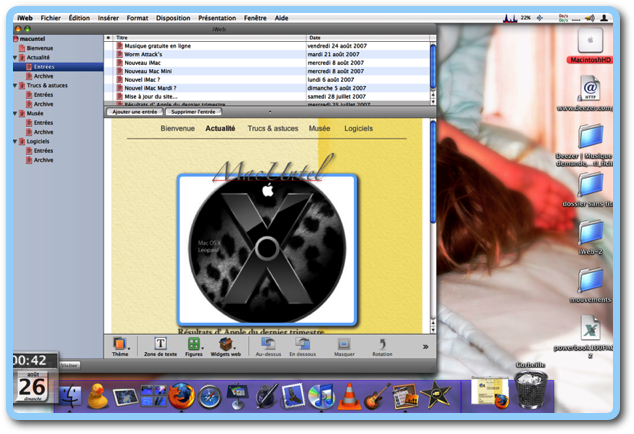The width and height of the screenshot is (634, 434).
Task: Open Firefox from the Dock
Action: tap(181, 396)
